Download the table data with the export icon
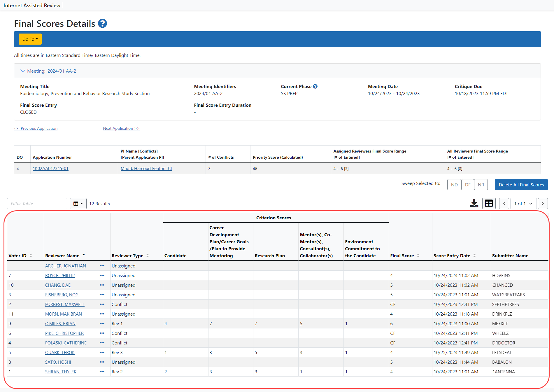Viewport: 554px width, 392px height. 474,203
